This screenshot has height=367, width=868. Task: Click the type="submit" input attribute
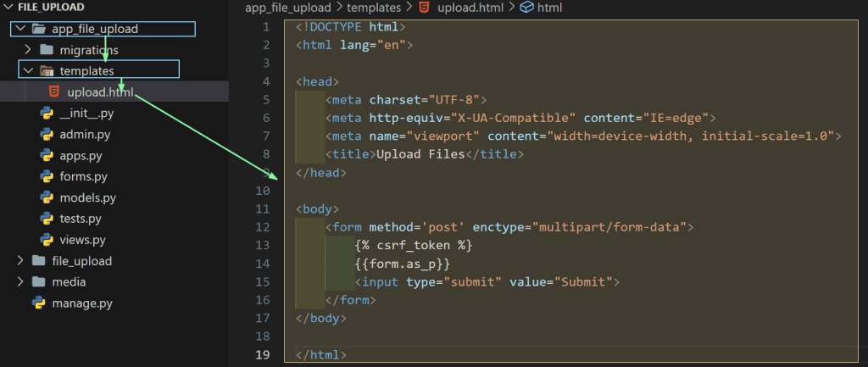point(454,281)
